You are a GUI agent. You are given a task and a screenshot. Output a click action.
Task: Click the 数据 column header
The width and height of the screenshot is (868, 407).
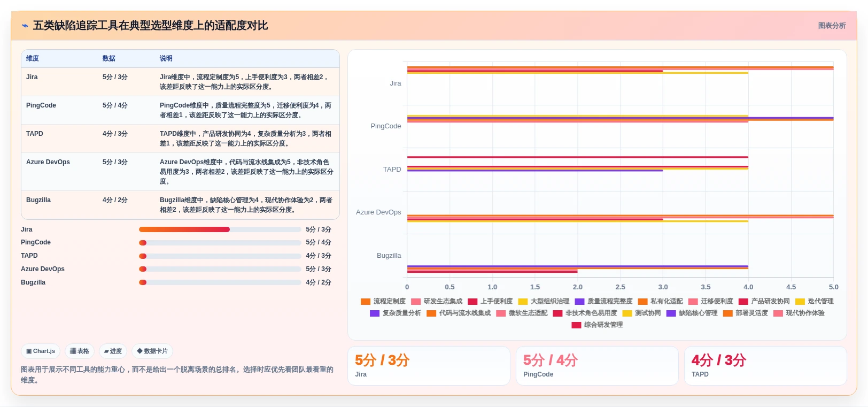click(x=109, y=58)
